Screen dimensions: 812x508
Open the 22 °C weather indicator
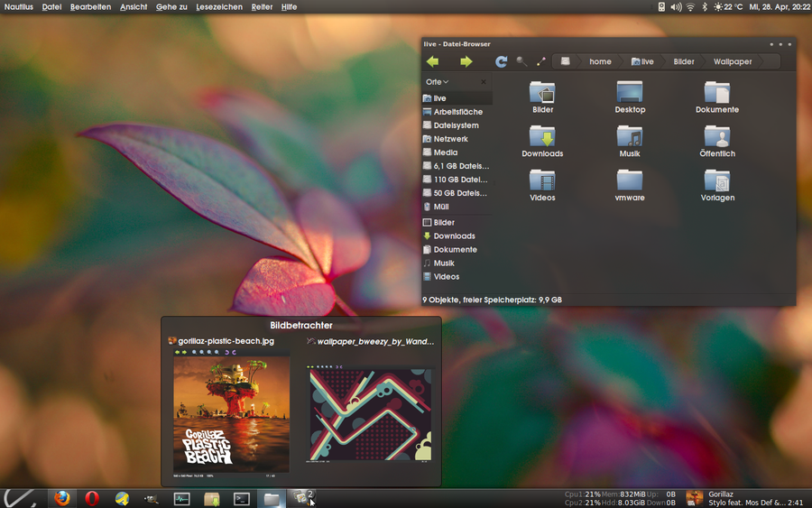pos(728,6)
